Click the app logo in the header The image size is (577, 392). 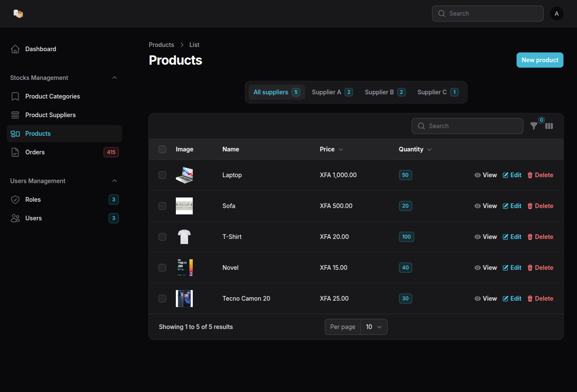[18, 14]
